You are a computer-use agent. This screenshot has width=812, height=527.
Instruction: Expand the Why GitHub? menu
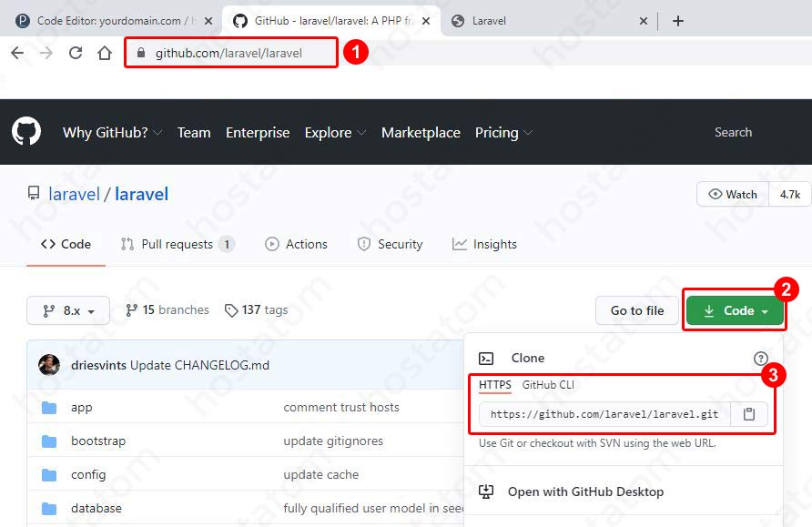[x=112, y=133]
